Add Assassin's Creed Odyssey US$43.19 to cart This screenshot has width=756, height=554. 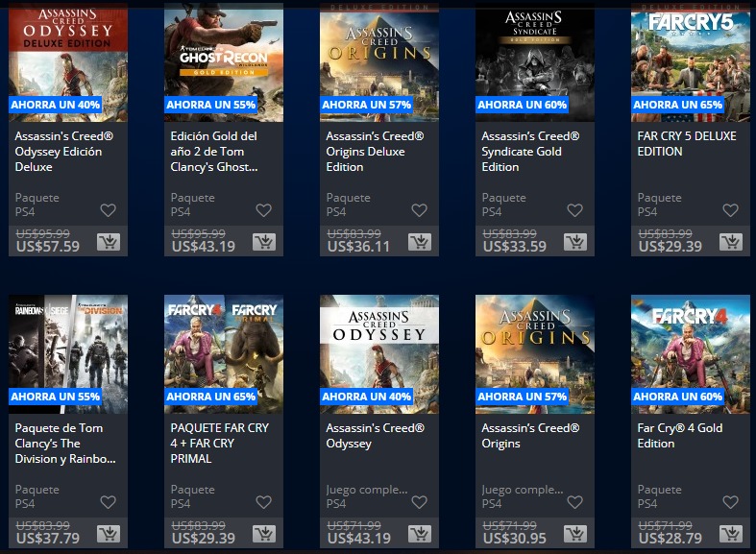[420, 534]
